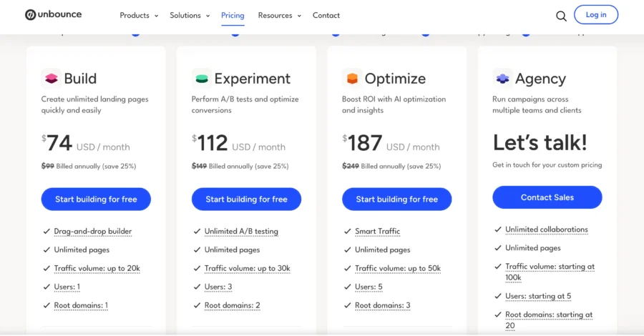This screenshot has width=644, height=336.
Task: Click Root domains: 1
Action: coord(81,305)
